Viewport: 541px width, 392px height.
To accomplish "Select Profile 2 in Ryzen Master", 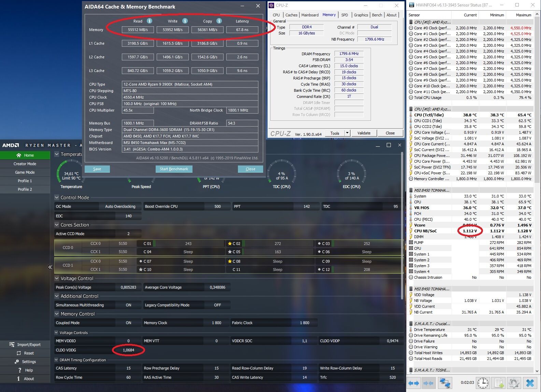I will point(25,189).
